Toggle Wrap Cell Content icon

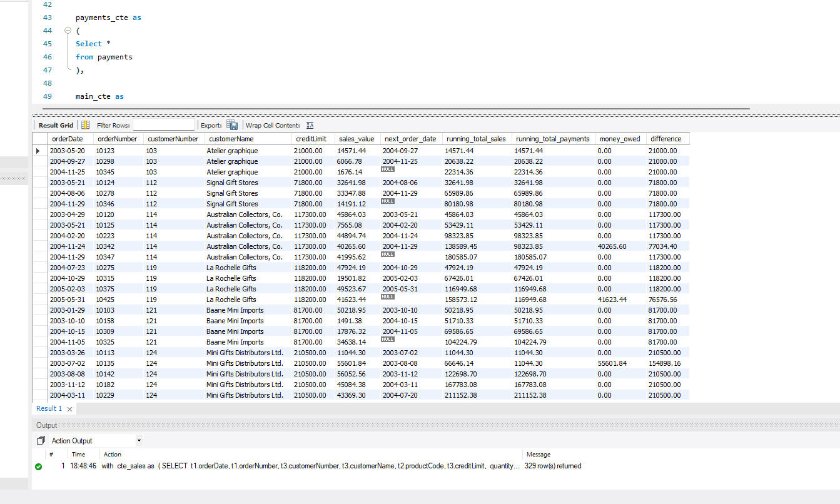310,125
